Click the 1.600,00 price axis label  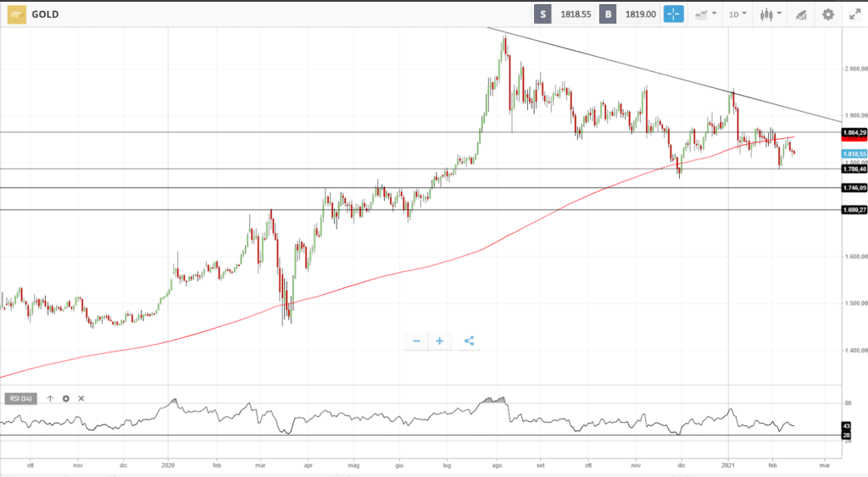[856, 256]
